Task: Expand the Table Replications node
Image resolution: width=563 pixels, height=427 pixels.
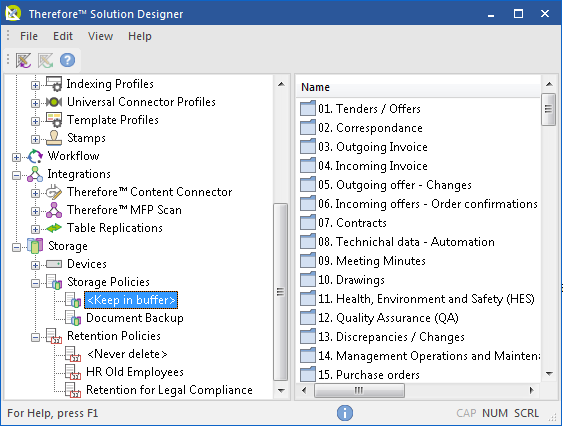Action: [x=35, y=229]
